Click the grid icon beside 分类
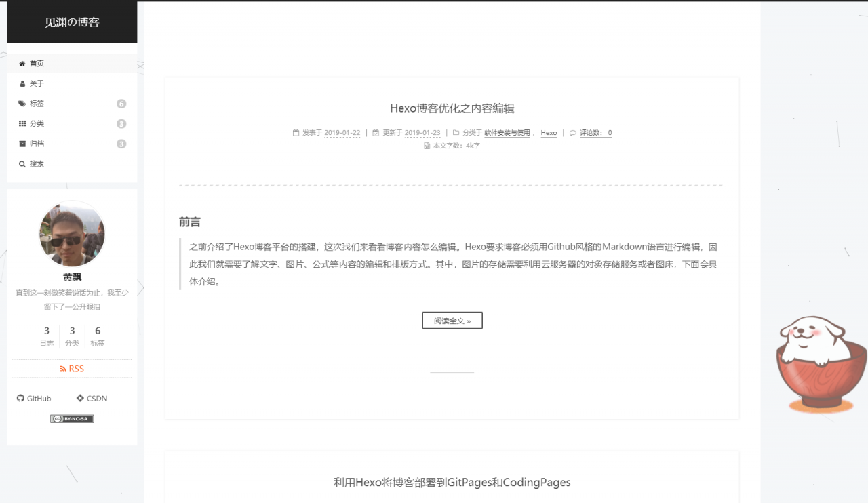Screen dimensions: 868x503 22,124
